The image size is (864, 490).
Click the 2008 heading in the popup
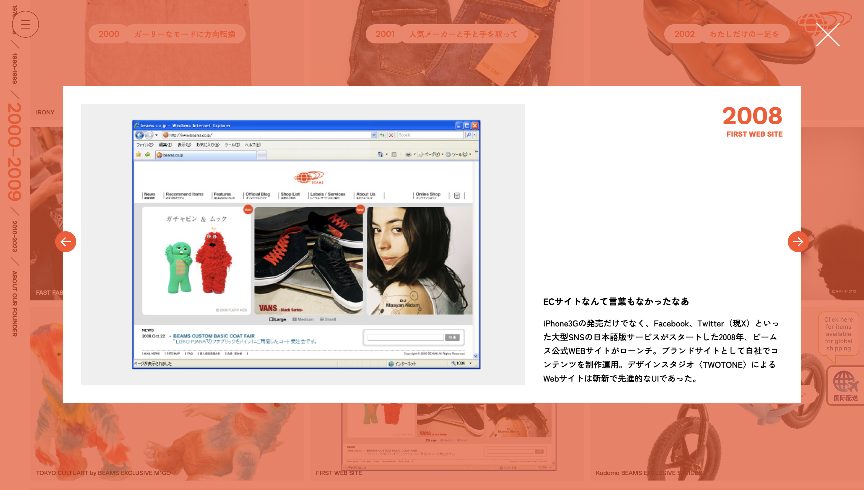(752, 116)
